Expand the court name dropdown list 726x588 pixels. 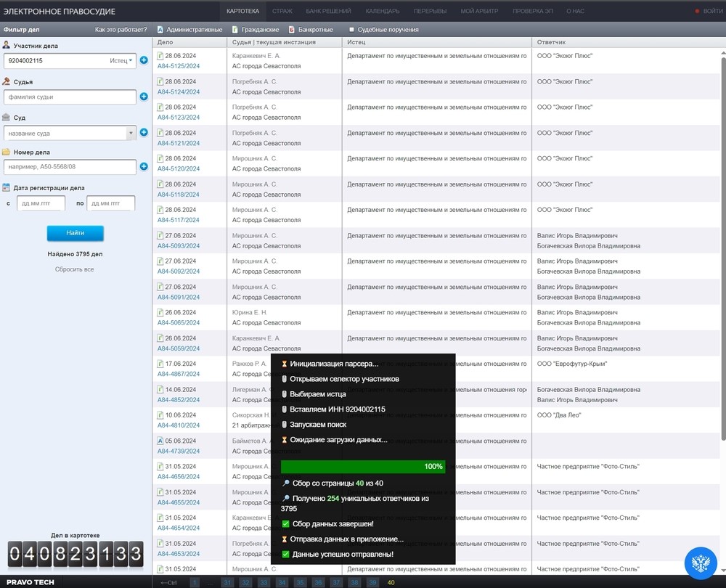pyautogui.click(x=131, y=133)
